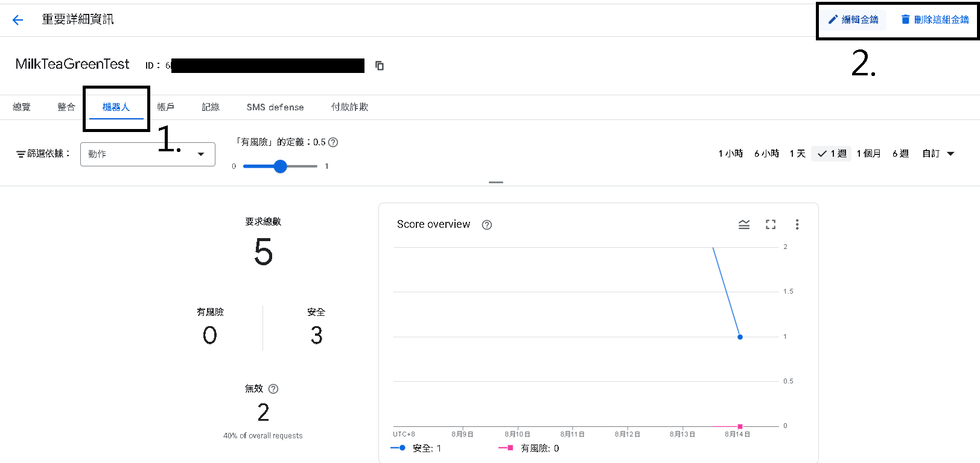Click 編輯金鑰 edit key button
This screenshot has width=980, height=463.
click(853, 20)
